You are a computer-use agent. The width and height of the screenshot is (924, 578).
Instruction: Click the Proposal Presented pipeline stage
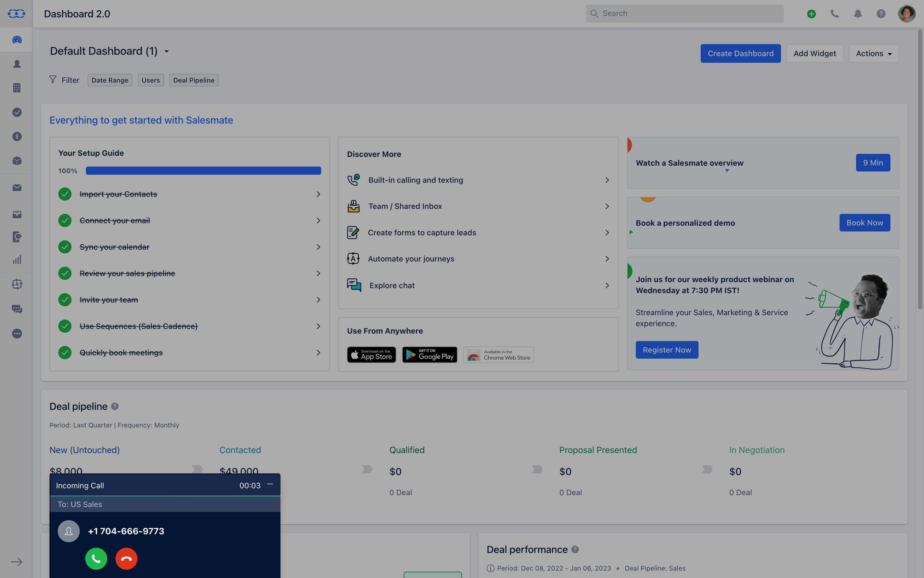[x=598, y=450]
